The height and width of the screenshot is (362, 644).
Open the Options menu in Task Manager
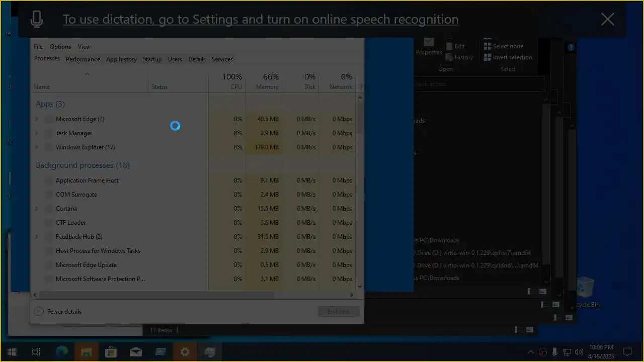[x=60, y=47]
